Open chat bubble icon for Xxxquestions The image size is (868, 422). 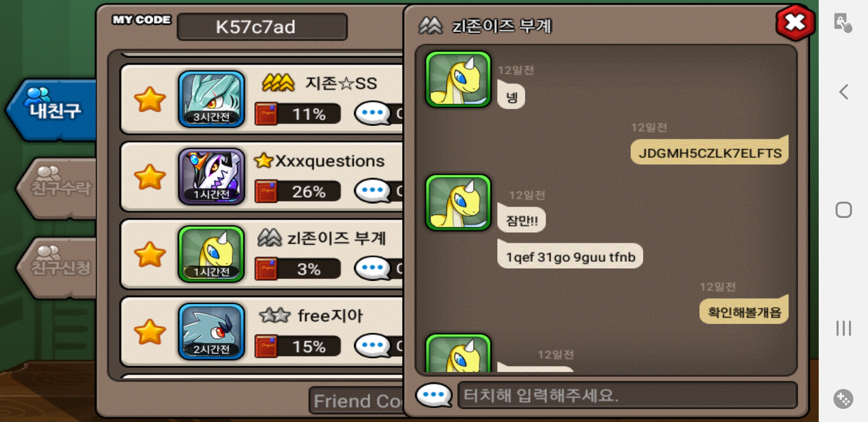click(373, 191)
